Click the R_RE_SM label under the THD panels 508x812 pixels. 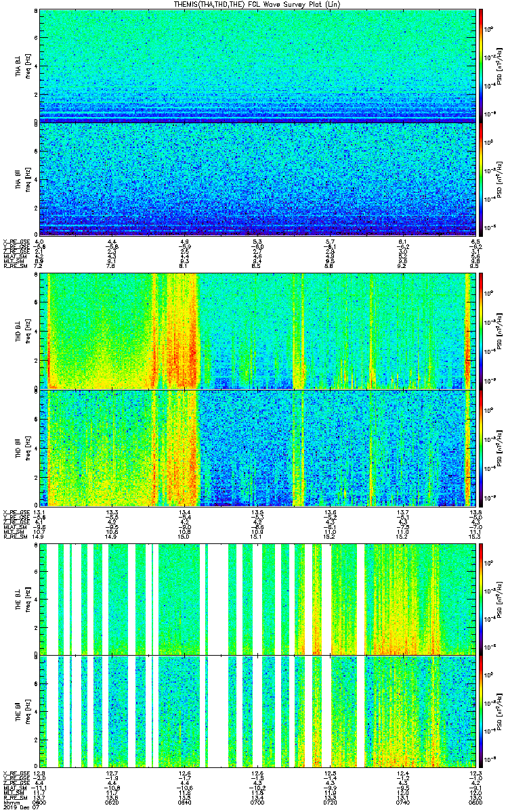[14, 537]
